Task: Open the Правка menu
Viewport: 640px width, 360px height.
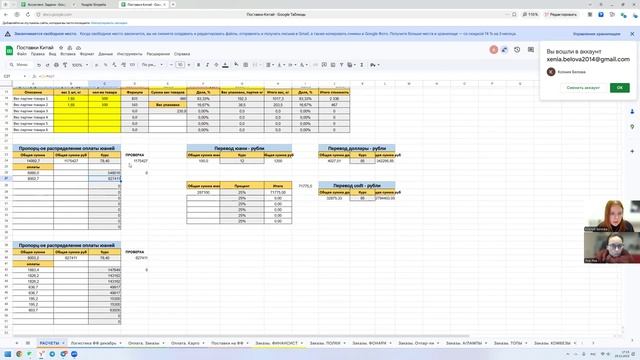Action: [38, 54]
